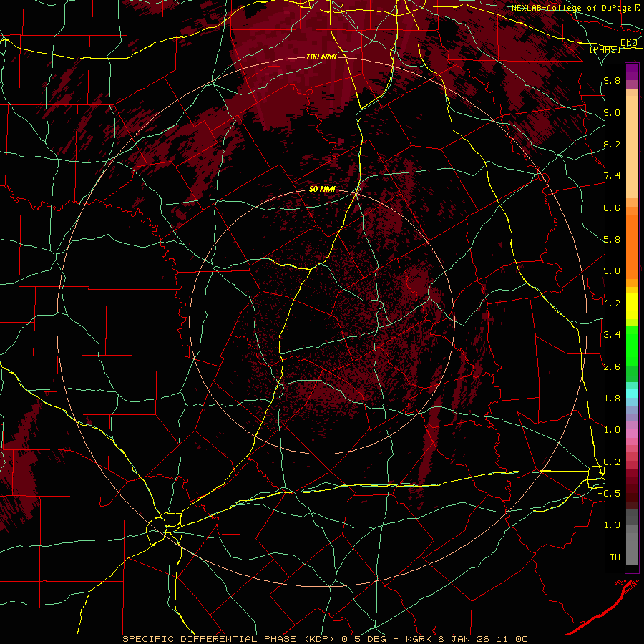This screenshot has height=644, width=644.
Task: Click the 8 JAN 26 11:00 timestamp
Action: tap(483, 639)
